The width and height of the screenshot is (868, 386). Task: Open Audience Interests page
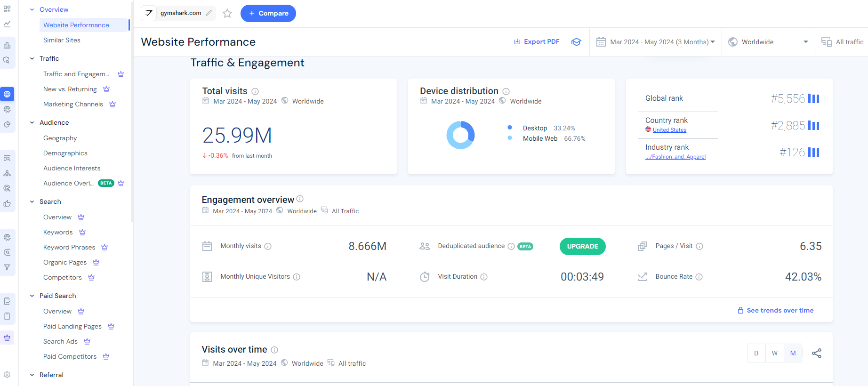pyautogui.click(x=72, y=168)
